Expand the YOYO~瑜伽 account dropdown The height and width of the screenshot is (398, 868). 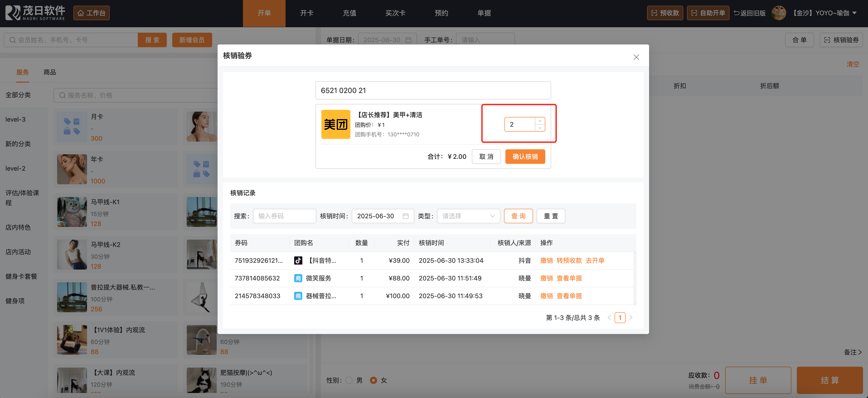[x=854, y=13]
